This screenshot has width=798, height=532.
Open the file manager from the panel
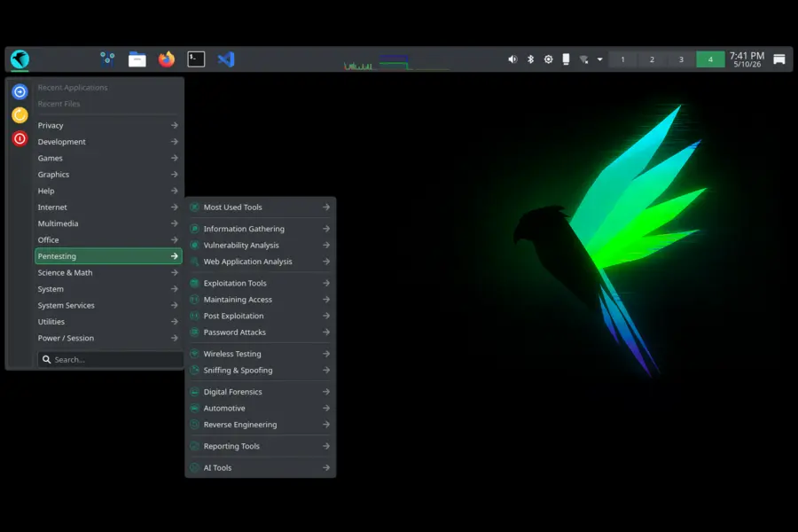[137, 59]
